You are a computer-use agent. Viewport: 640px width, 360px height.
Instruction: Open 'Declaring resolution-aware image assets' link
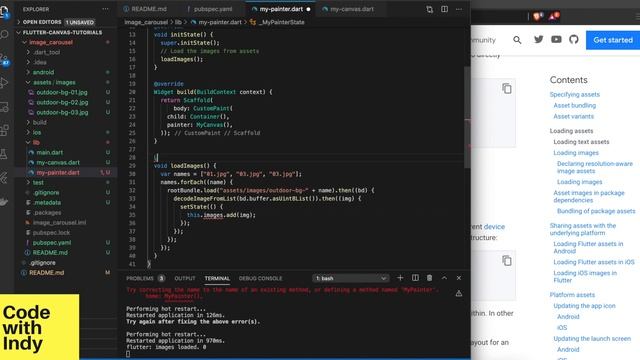coord(595,167)
